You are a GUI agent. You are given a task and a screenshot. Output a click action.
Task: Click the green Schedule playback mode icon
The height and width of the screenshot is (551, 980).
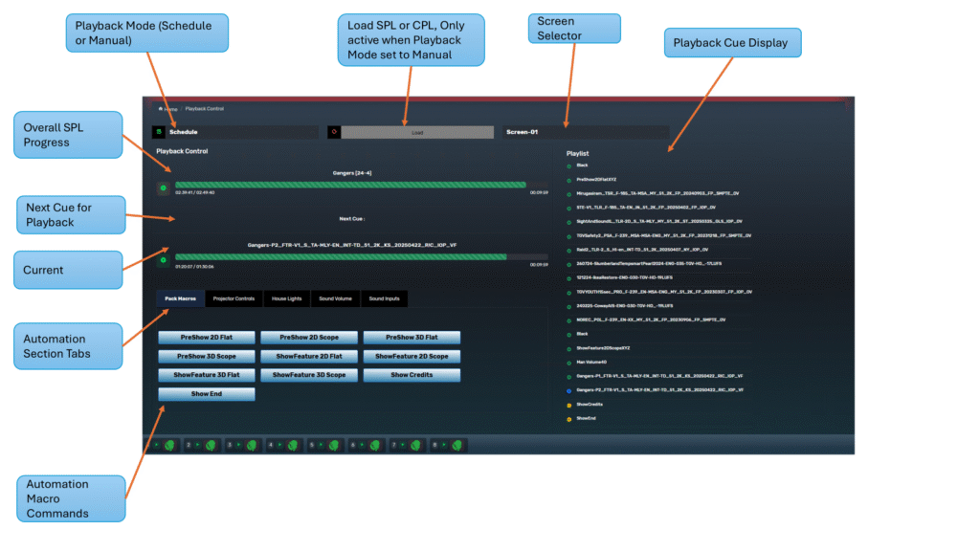159,132
